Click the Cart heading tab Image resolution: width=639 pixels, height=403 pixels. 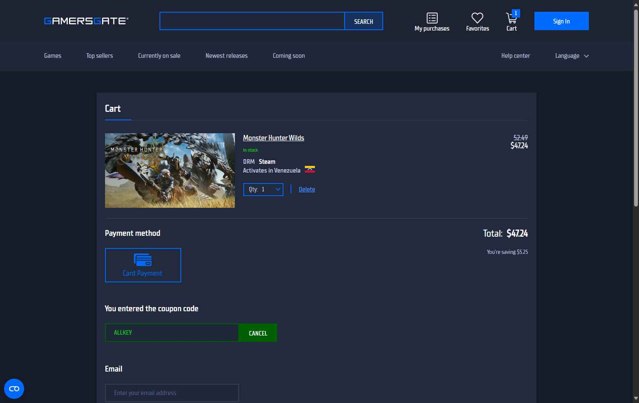click(x=112, y=109)
